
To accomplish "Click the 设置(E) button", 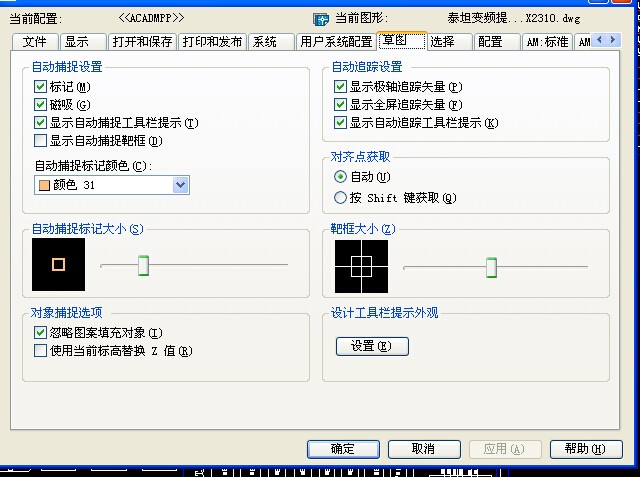I will pyautogui.click(x=372, y=346).
